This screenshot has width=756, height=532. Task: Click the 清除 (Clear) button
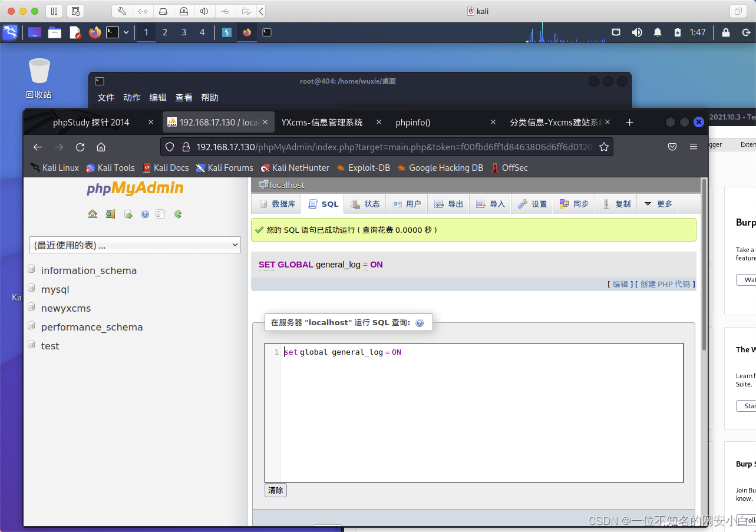(x=276, y=490)
